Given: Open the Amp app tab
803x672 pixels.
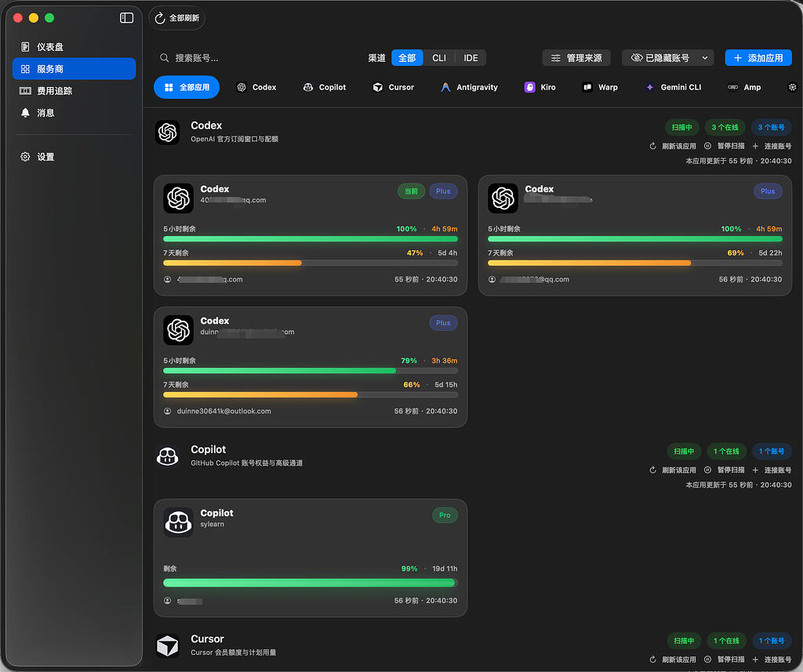Looking at the screenshot, I should pos(745,87).
